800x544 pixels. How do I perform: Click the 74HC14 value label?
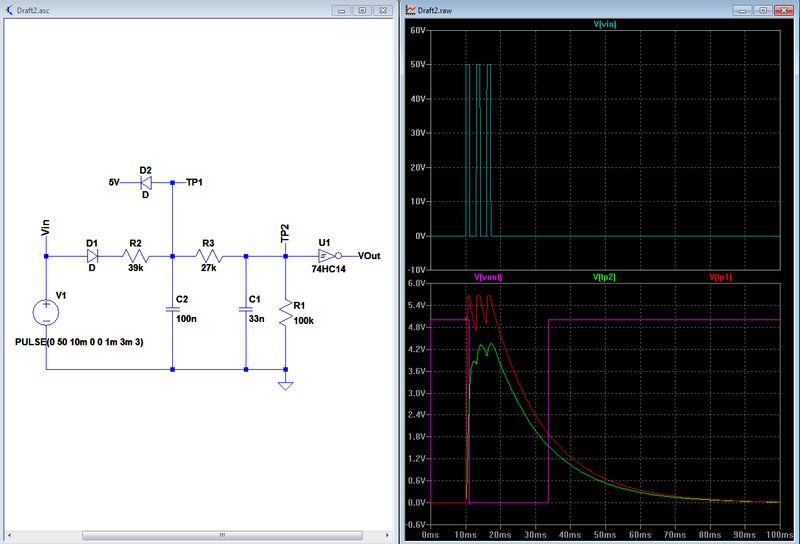329,269
